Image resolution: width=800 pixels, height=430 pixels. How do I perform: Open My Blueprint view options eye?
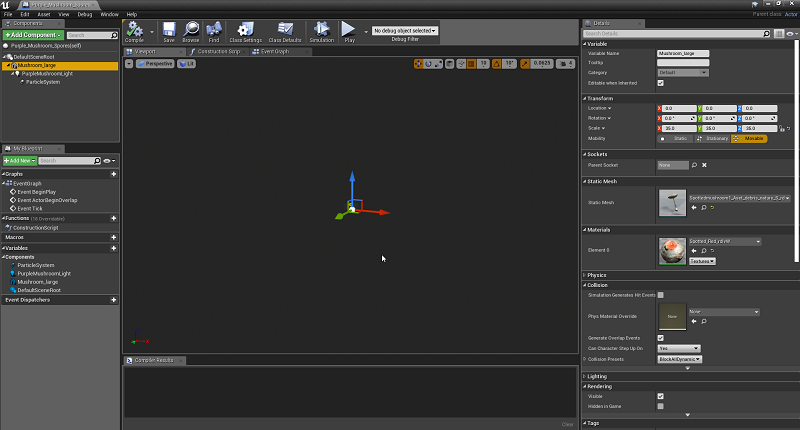pos(109,161)
